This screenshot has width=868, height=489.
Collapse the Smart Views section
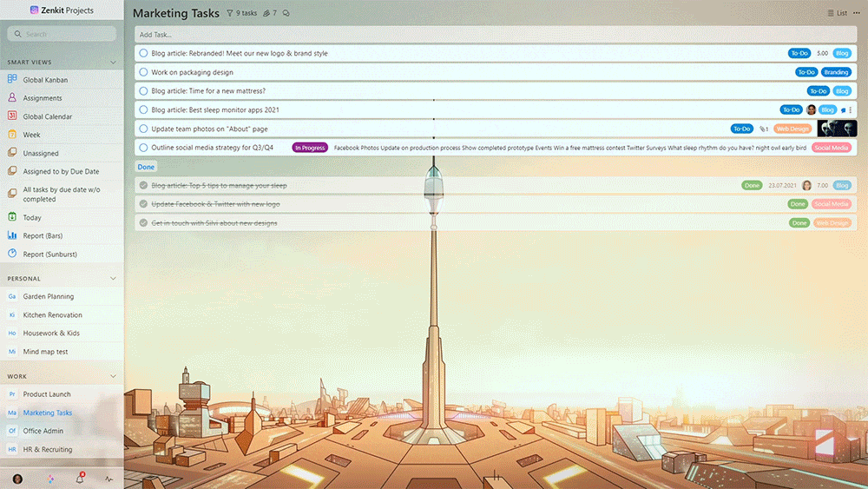pyautogui.click(x=113, y=63)
